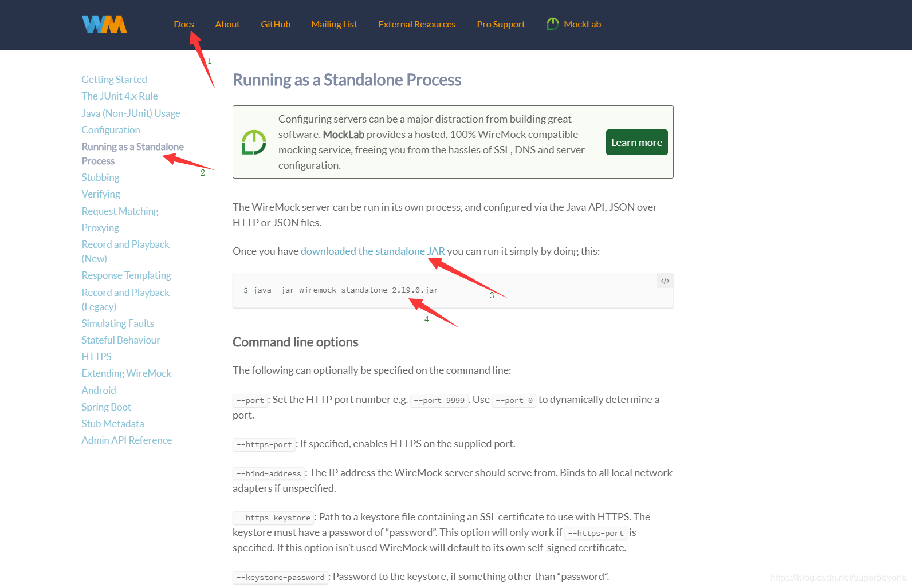Open Proxying in the sidebar
This screenshot has width=912, height=588.
(100, 228)
